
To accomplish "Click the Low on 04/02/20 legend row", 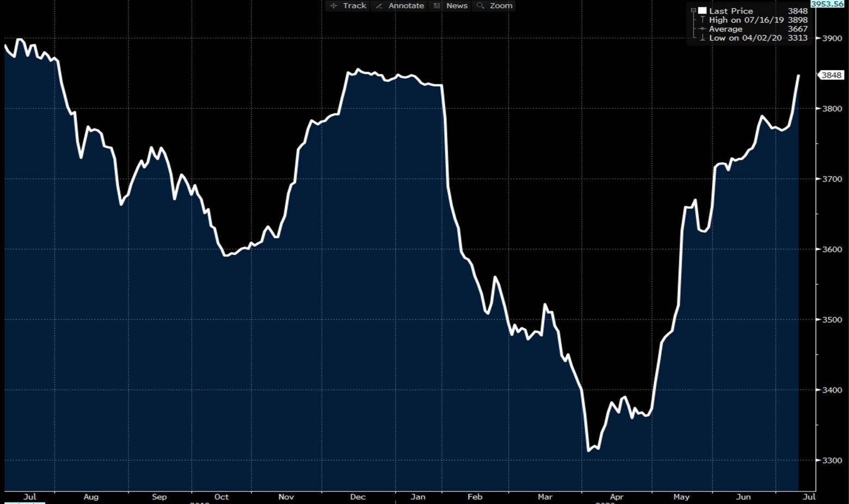I will 745,38.
